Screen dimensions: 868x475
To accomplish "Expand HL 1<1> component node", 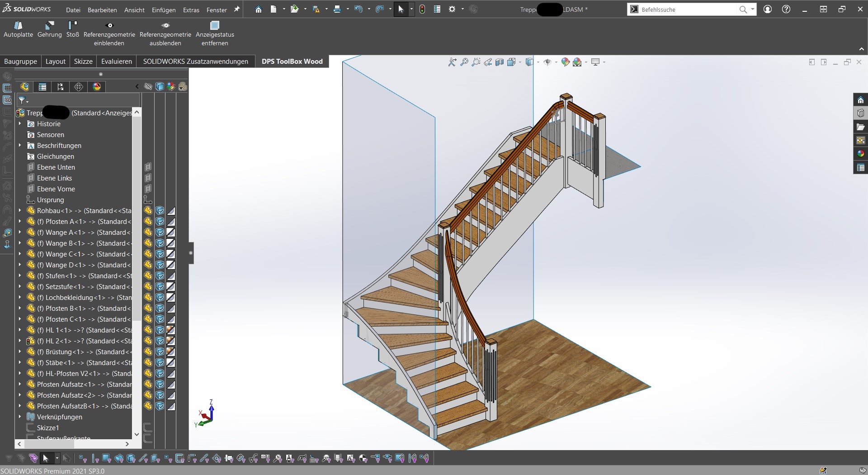I will click(x=20, y=330).
